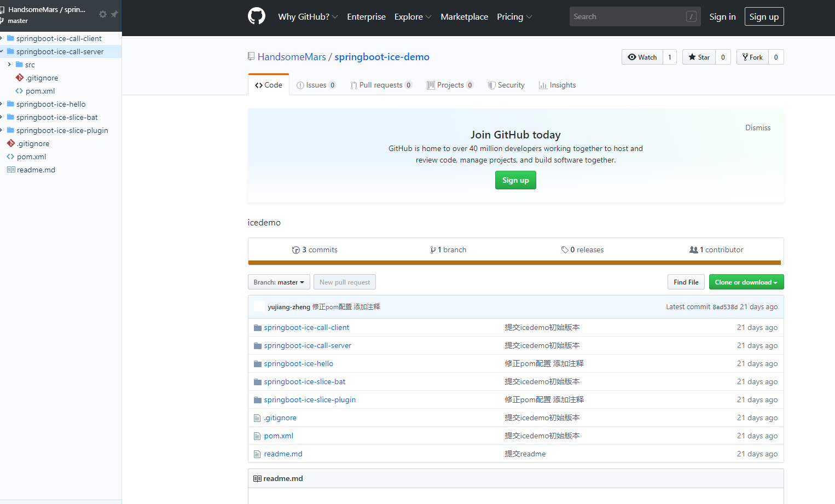Open the GitHub Octocat logo homepage
The width and height of the screenshot is (835, 504).
tap(256, 16)
